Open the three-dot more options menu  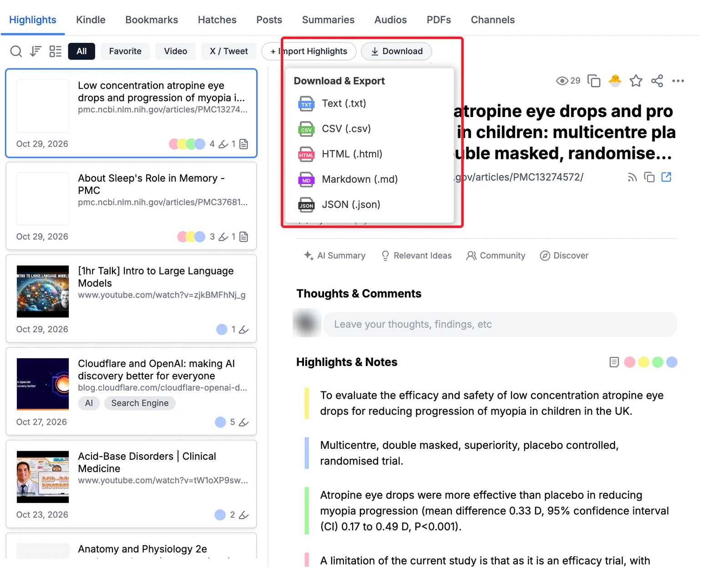tap(678, 81)
